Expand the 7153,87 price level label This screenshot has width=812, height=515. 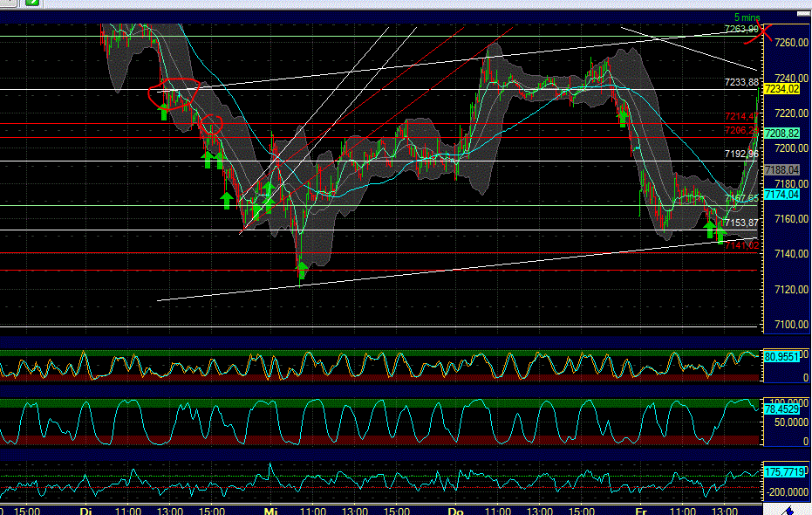click(x=740, y=223)
